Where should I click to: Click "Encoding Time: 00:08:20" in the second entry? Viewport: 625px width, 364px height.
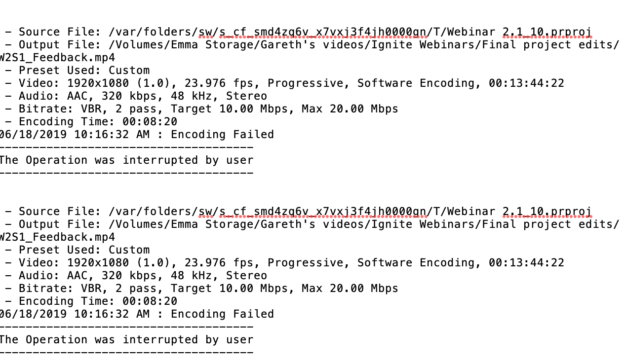(x=98, y=301)
